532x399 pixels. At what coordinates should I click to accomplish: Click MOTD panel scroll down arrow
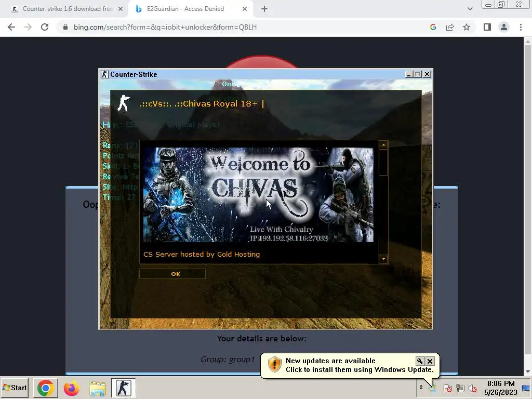(x=383, y=259)
